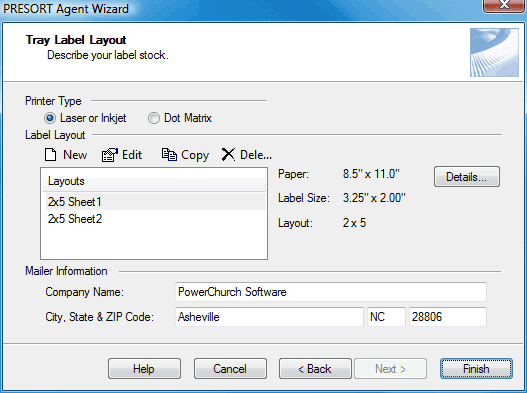This screenshot has height=393, width=527.
Task: Focus the ZIP code field 28806
Action: [448, 317]
